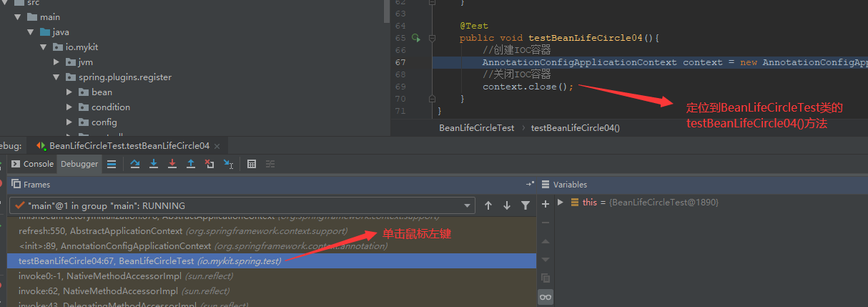Run test via gutter icon at line 65
Screen dimensions: 868x307
click(415, 38)
